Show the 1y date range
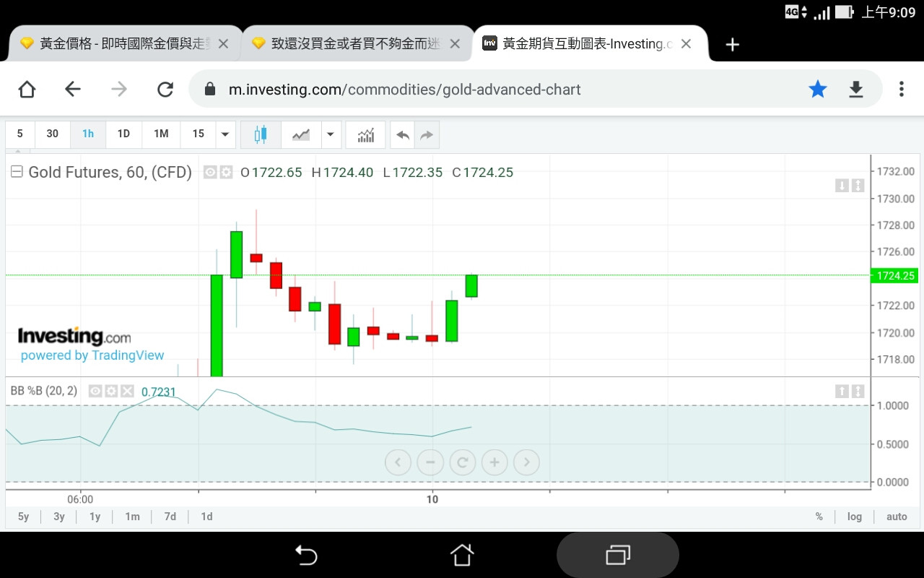 (95, 517)
